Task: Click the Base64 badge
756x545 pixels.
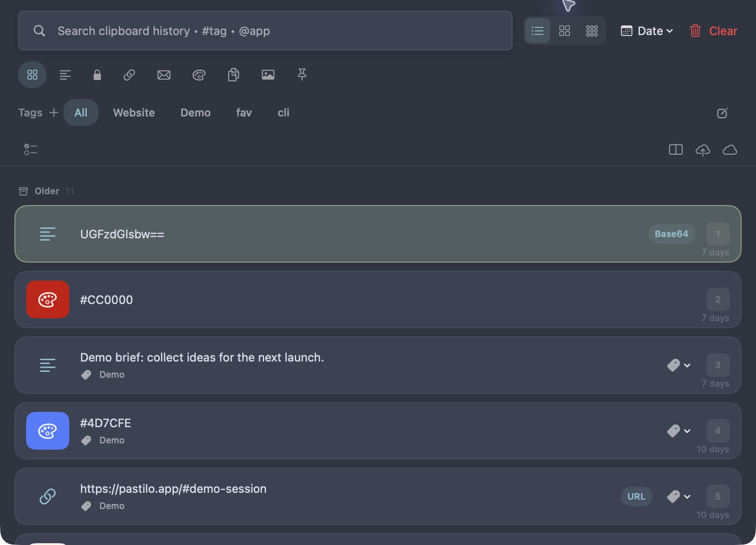Action: 671,234
